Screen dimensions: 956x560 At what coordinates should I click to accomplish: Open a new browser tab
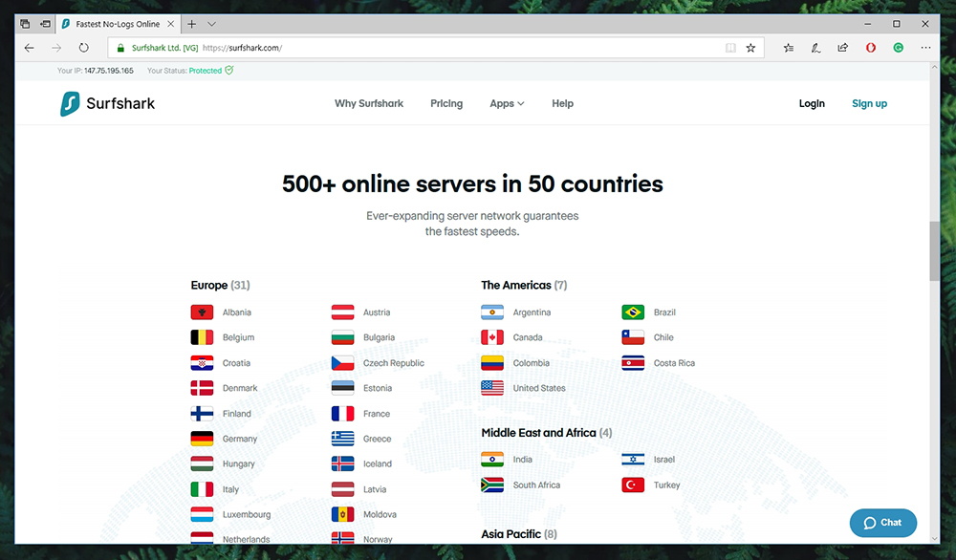coord(191,24)
